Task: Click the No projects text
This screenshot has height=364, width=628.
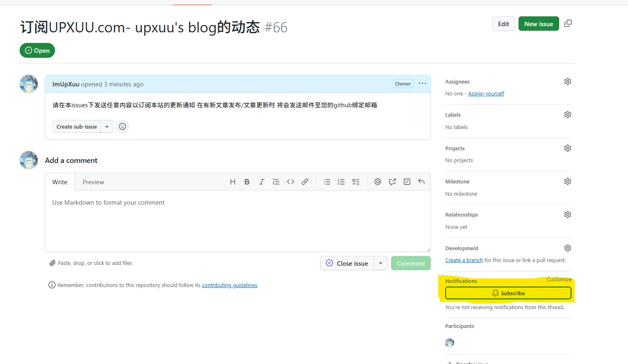Action: click(x=459, y=161)
